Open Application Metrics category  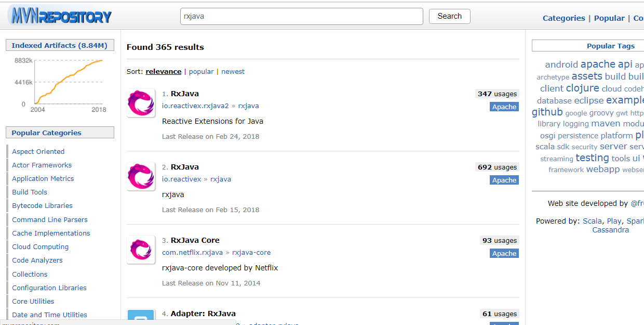pos(43,179)
